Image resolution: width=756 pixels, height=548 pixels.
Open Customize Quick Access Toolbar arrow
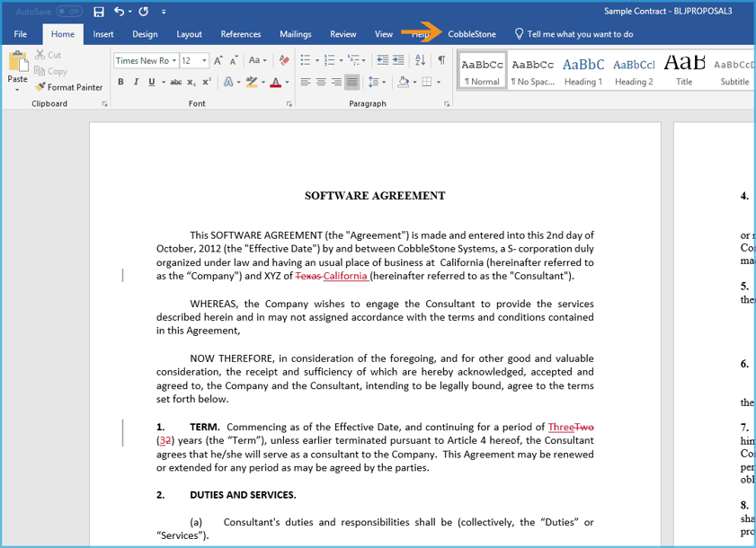pos(164,12)
